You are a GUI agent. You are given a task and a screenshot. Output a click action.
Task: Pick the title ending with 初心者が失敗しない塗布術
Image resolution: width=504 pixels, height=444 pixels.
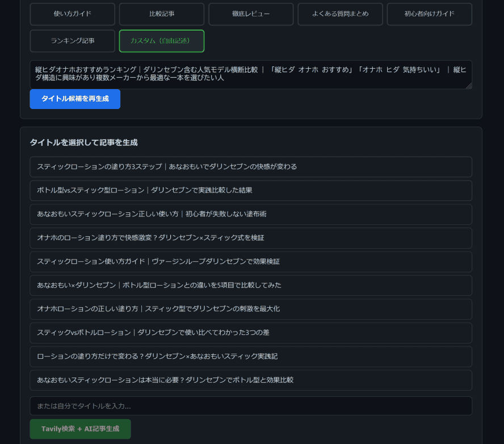tap(250, 215)
